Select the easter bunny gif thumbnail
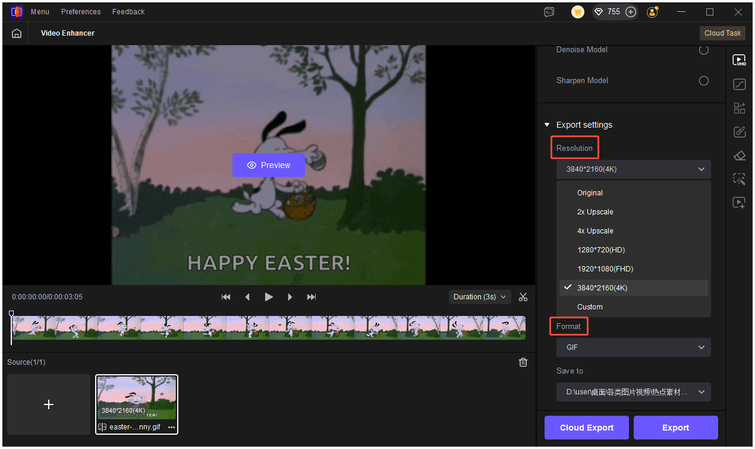The image size is (755, 449). coord(137,405)
